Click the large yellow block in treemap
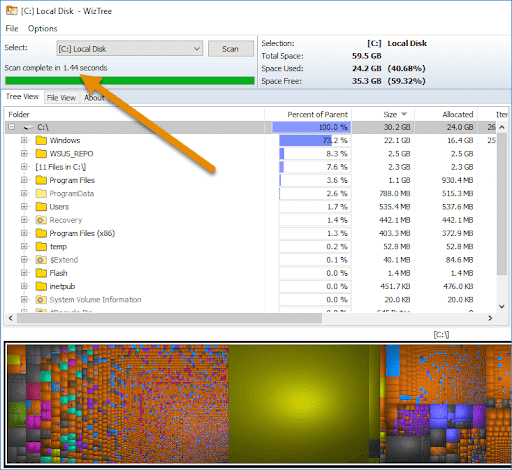The width and height of the screenshot is (512, 470). click(x=299, y=403)
